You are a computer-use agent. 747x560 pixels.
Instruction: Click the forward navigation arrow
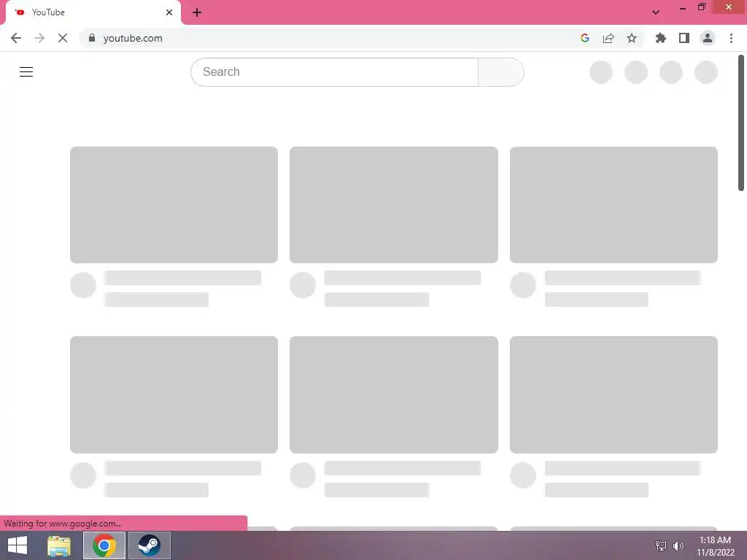pos(39,38)
